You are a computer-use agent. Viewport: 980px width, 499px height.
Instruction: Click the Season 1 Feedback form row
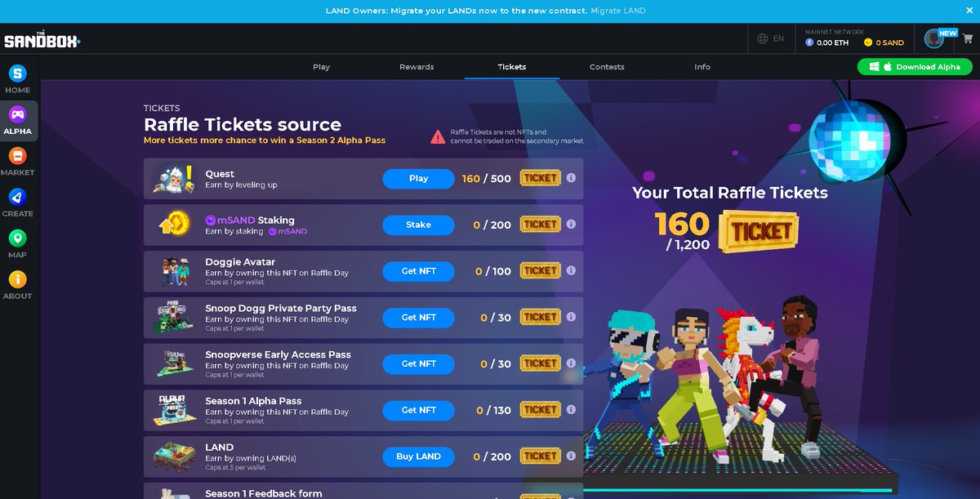coord(363,491)
